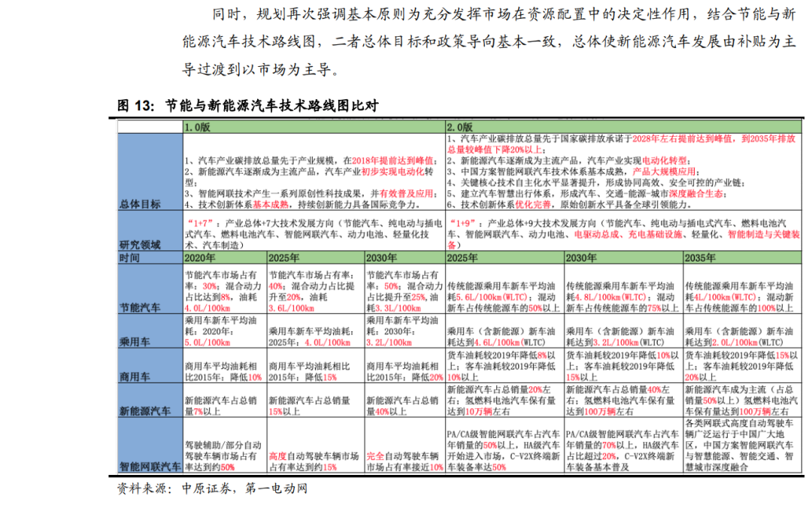Click the cell '各类网联式高度自动驾驶车辆广泛运行'
Image resolution: width=812 pixels, height=508 pixels.
(743, 445)
